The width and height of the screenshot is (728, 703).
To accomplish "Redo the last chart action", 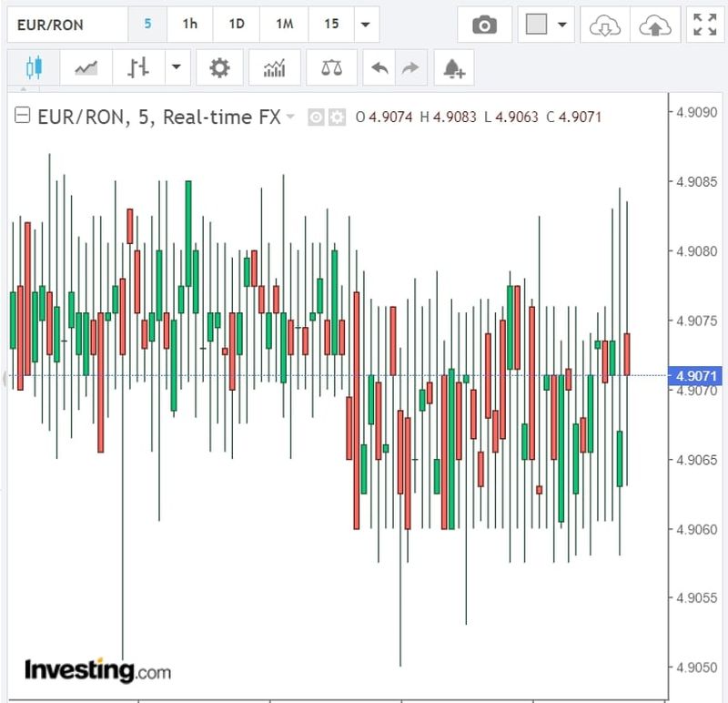I will 410,67.
